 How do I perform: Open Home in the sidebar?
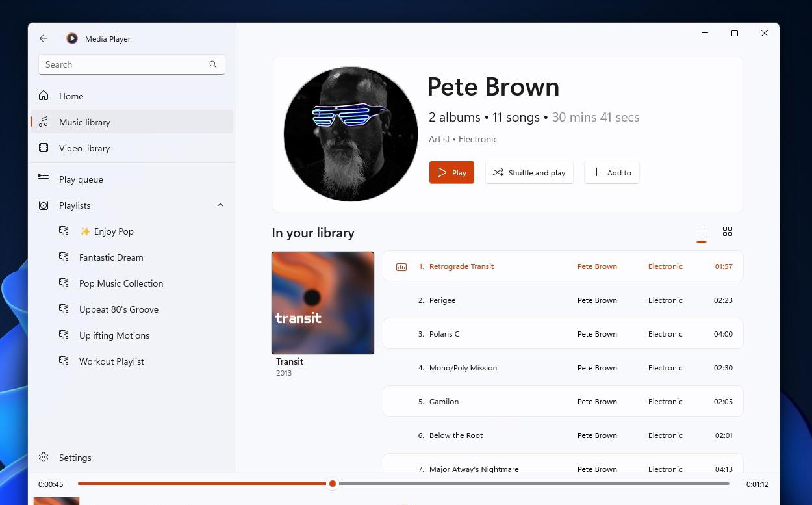coord(132,96)
